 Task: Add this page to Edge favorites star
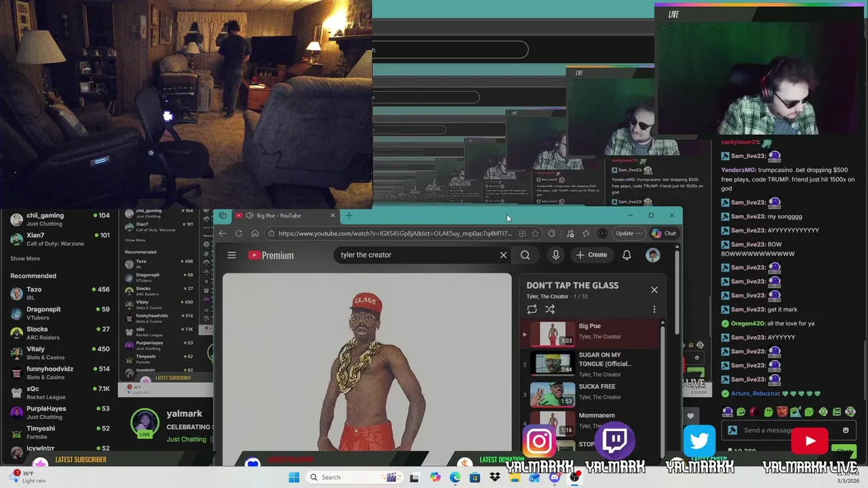point(535,233)
